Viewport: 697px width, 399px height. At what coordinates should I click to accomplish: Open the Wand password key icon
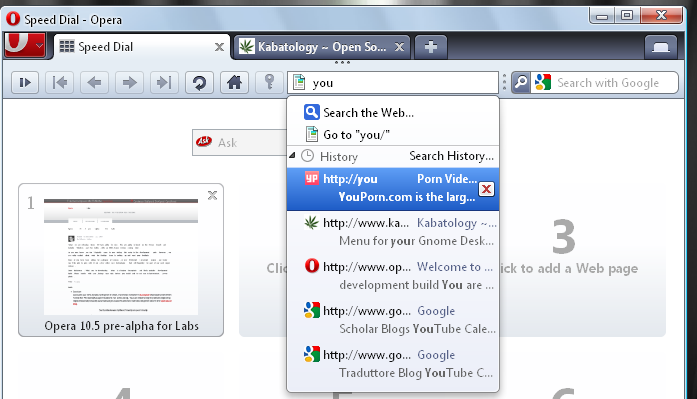click(x=269, y=82)
